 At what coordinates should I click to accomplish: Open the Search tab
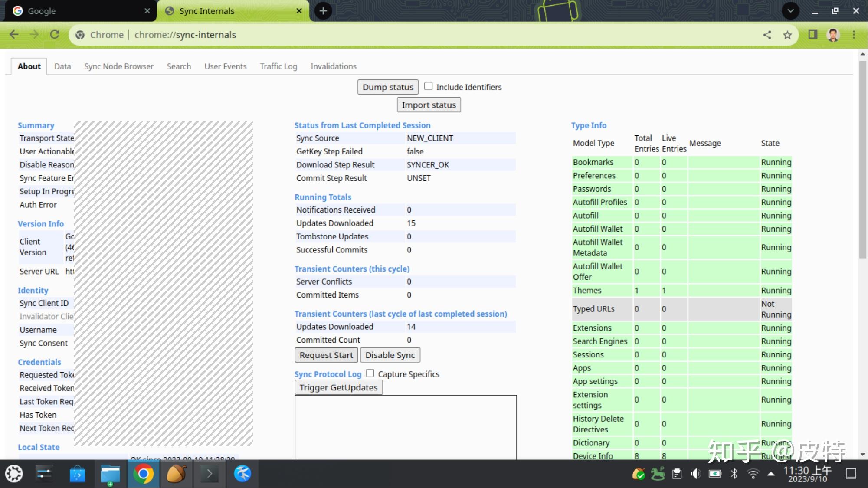point(179,66)
